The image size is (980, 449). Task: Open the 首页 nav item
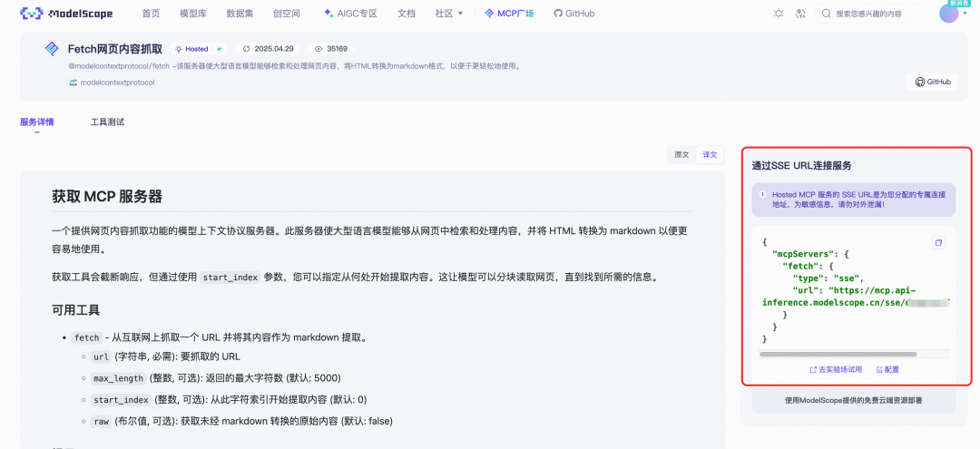(x=151, y=13)
